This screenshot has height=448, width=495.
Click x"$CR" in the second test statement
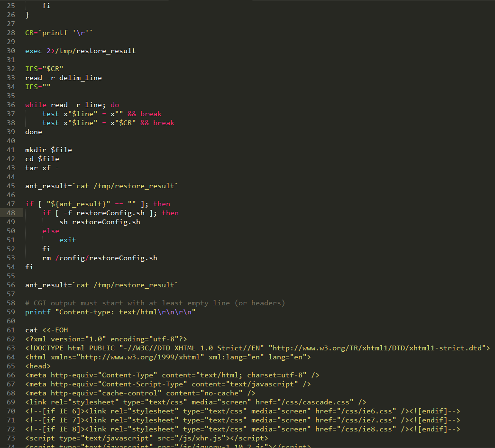[123, 123]
